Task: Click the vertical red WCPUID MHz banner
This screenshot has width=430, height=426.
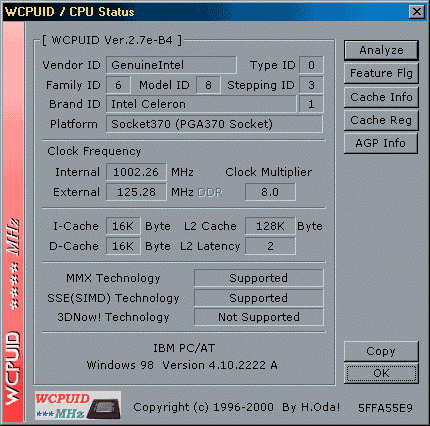Action: pyautogui.click(x=13, y=223)
